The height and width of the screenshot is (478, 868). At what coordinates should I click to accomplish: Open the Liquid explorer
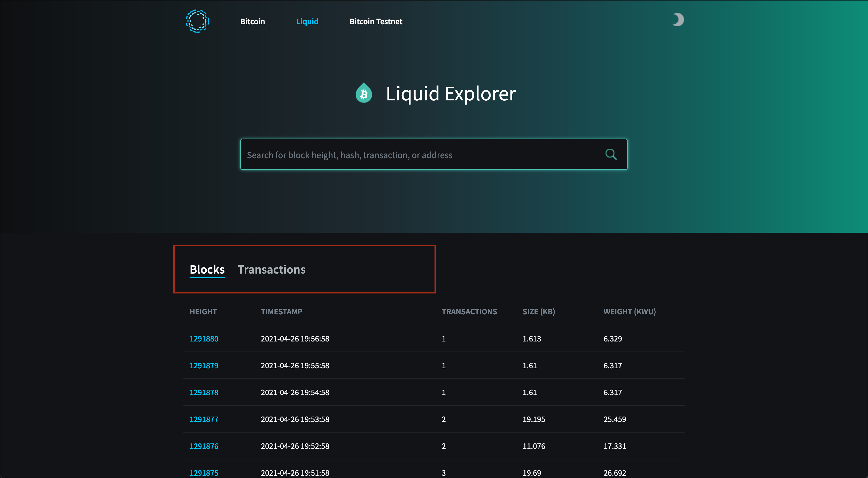tap(307, 21)
